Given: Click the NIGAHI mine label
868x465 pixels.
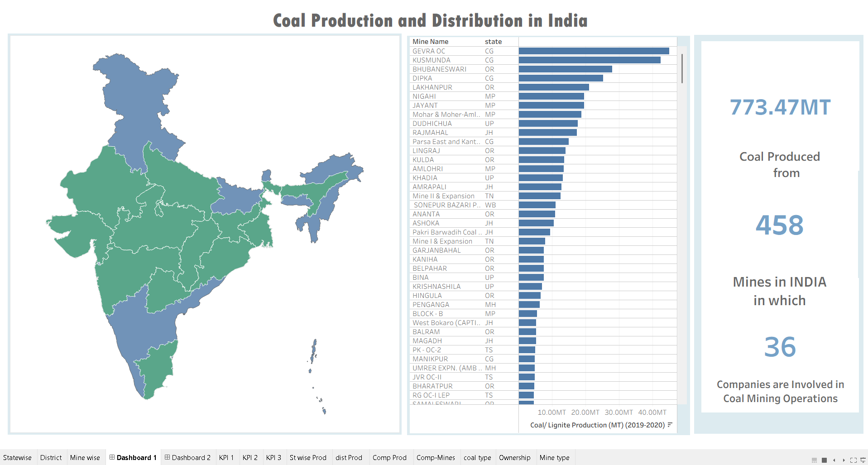Looking at the screenshot, I should pos(424,96).
